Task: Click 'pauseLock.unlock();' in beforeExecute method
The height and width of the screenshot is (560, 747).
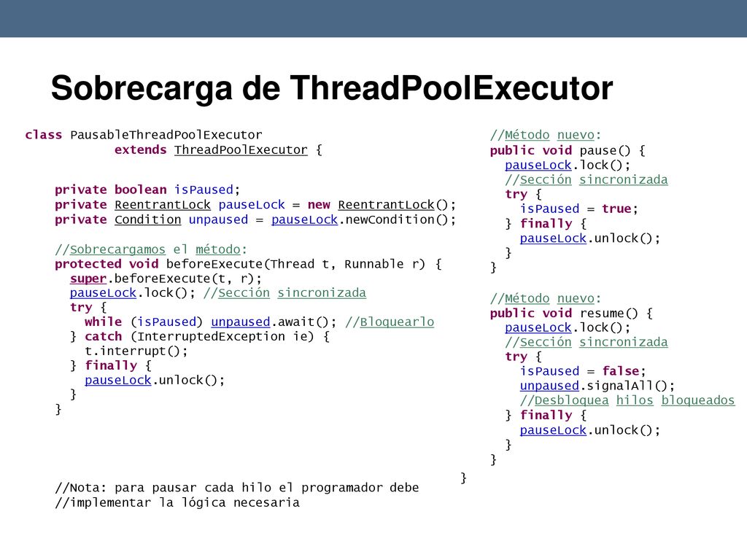Action: pos(155,380)
